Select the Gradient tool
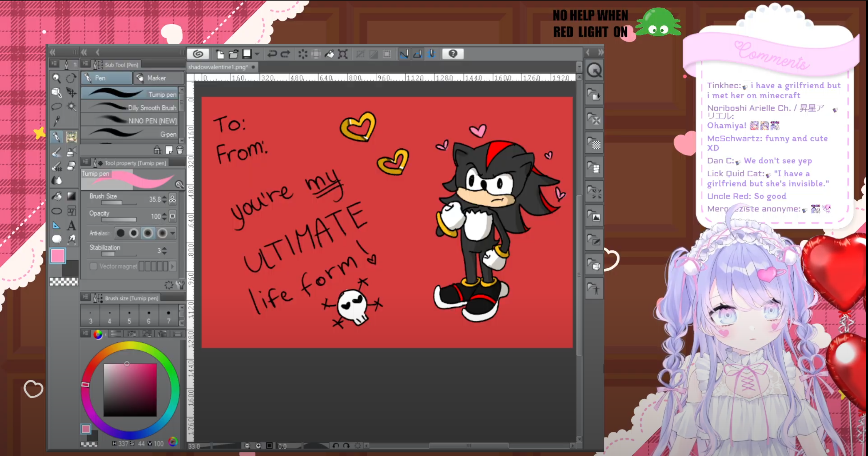Viewport: 868px width, 456px height. pyautogui.click(x=71, y=196)
